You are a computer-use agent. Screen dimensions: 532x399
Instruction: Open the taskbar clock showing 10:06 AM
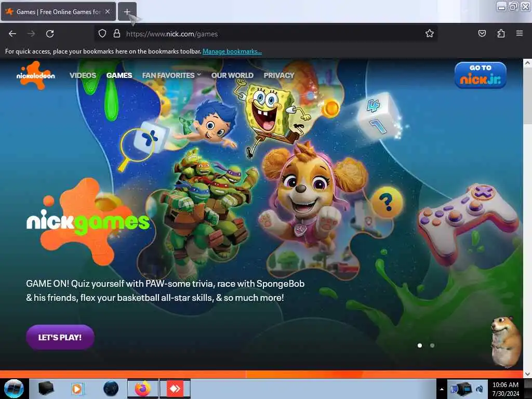coord(506,389)
